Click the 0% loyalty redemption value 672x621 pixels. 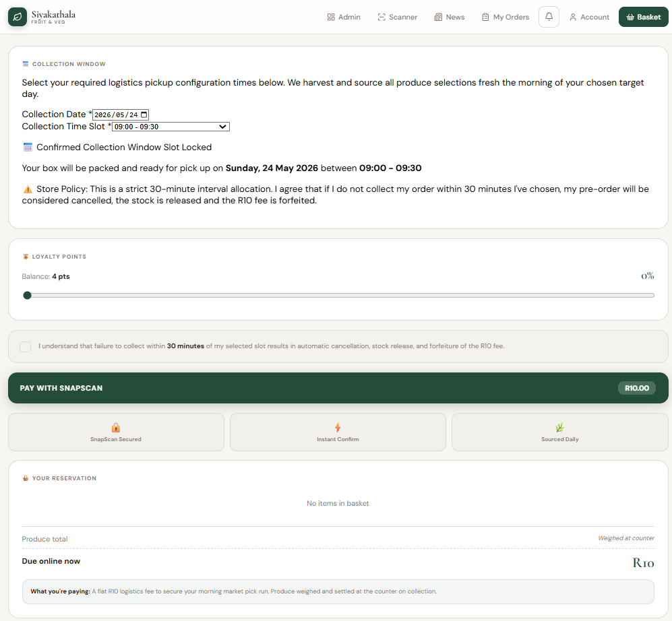pyautogui.click(x=648, y=276)
